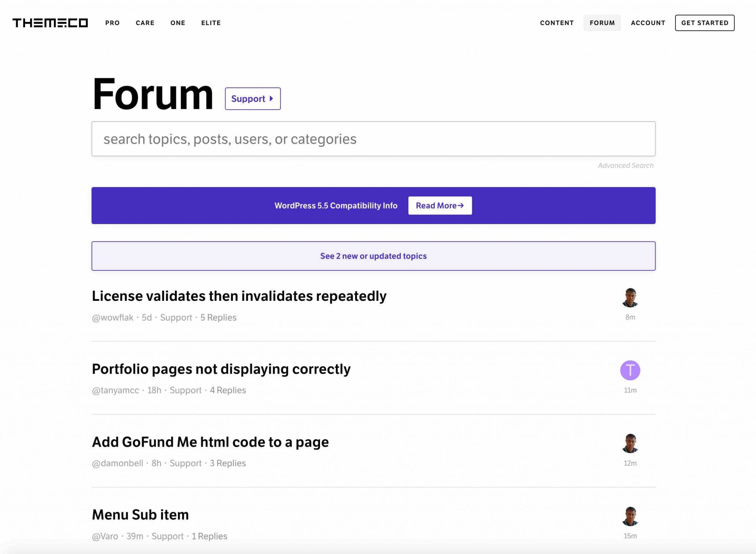Open the Support dropdown next to Forum heading
The width and height of the screenshot is (756, 554).
pyautogui.click(x=252, y=99)
